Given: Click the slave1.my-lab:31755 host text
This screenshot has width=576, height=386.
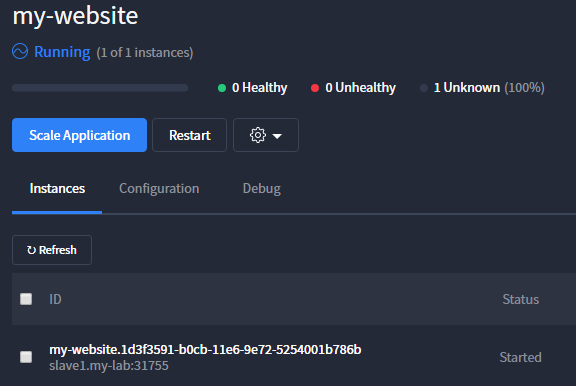Looking at the screenshot, I should pos(109,366).
